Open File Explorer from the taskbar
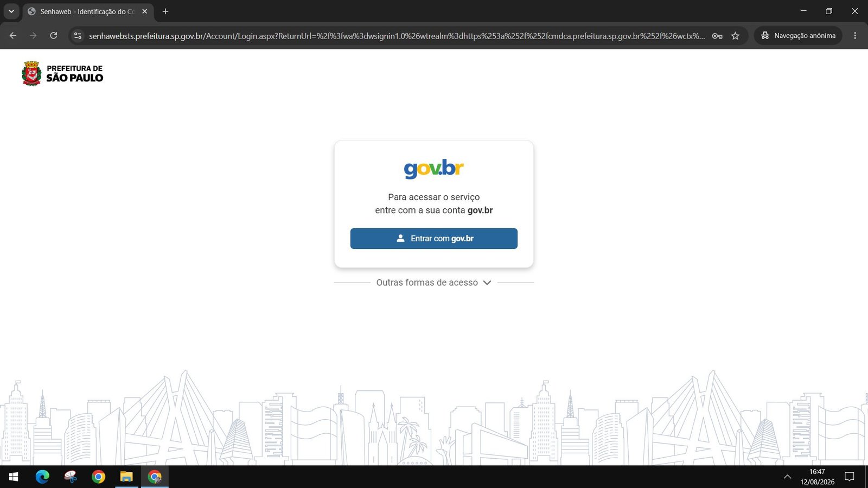The height and width of the screenshot is (488, 868). (x=126, y=477)
